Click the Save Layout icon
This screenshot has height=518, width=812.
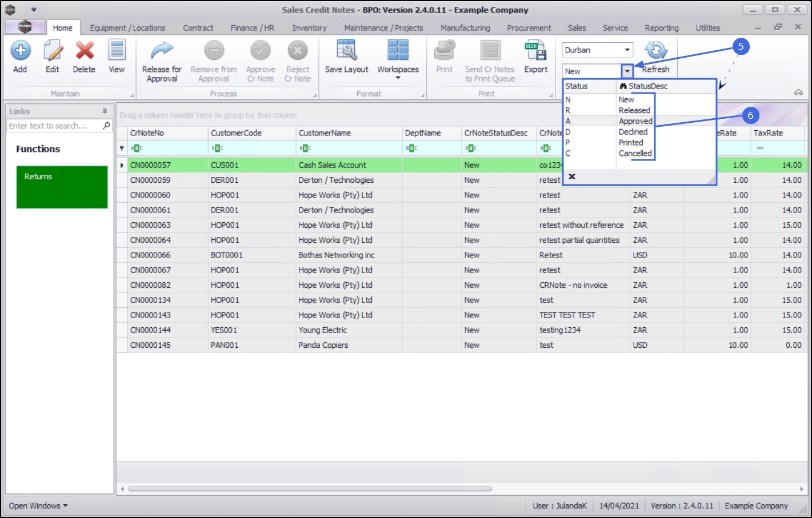click(346, 51)
